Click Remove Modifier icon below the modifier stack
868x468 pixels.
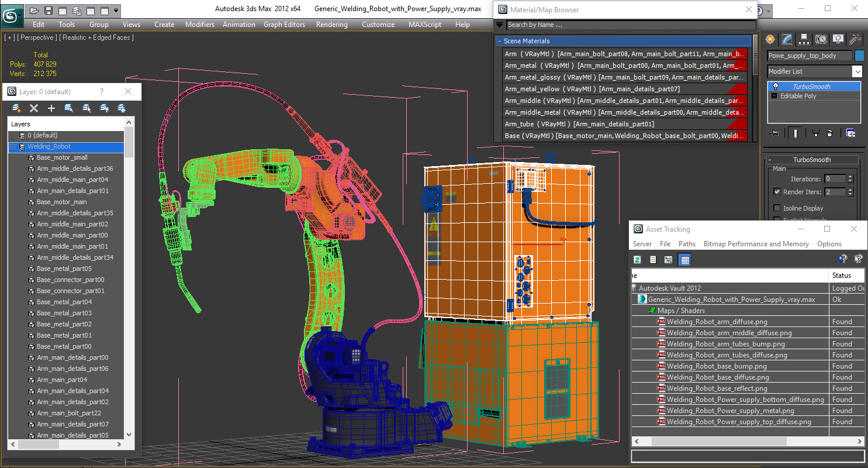829,133
